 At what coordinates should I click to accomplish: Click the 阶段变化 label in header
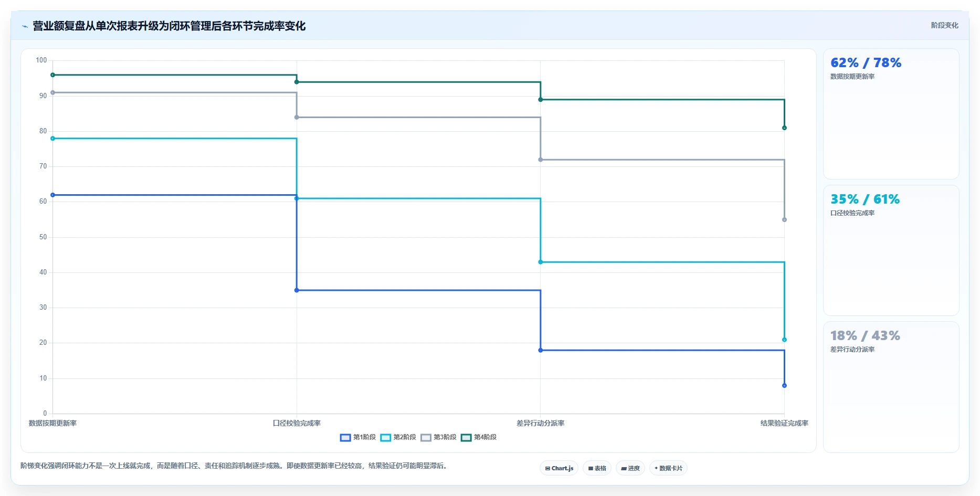944,25
